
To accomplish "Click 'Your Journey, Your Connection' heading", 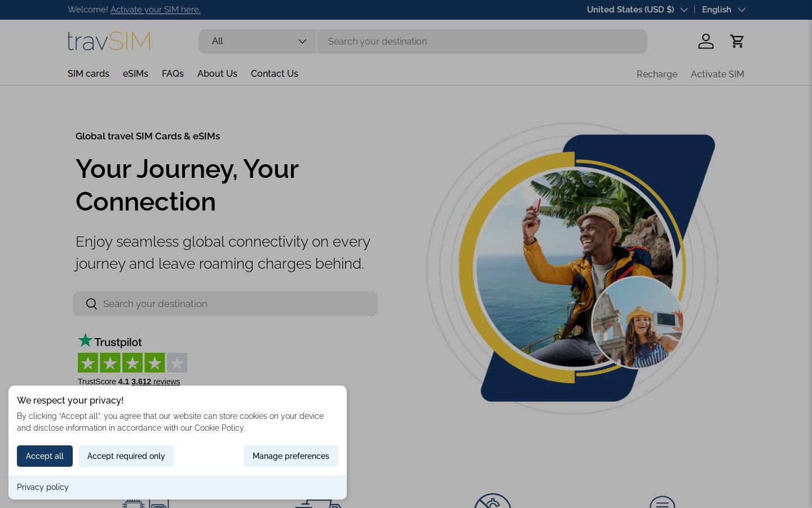I will point(187,185).
